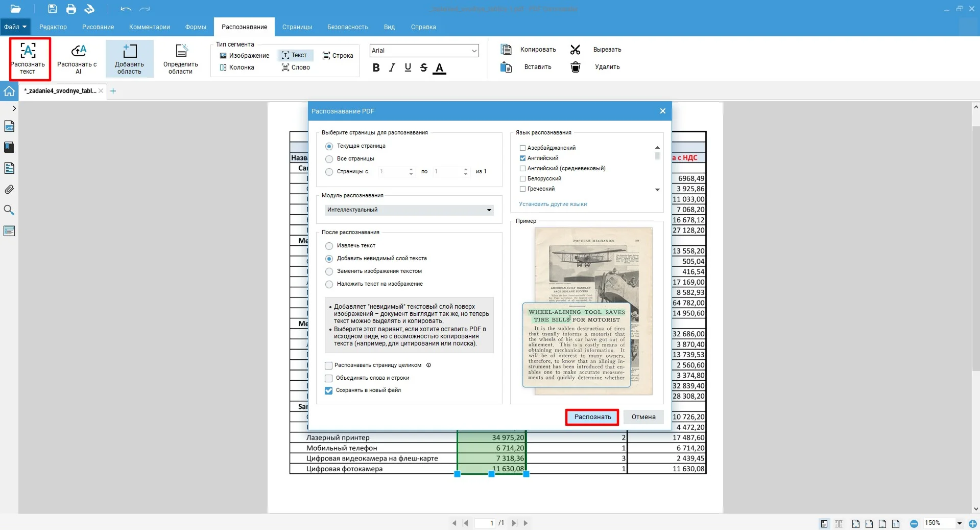
Task: Toggle bold text formatting
Action: pos(376,68)
